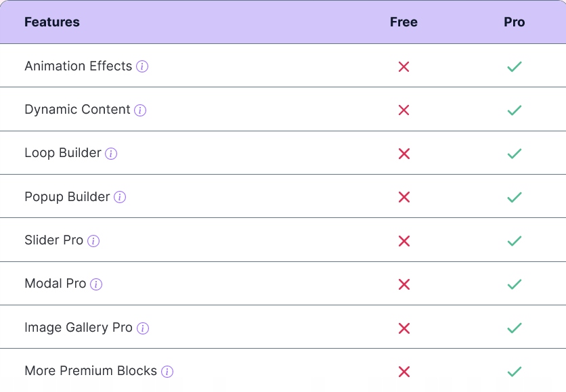Open info tooltip for Dynamic Content

[x=140, y=110]
